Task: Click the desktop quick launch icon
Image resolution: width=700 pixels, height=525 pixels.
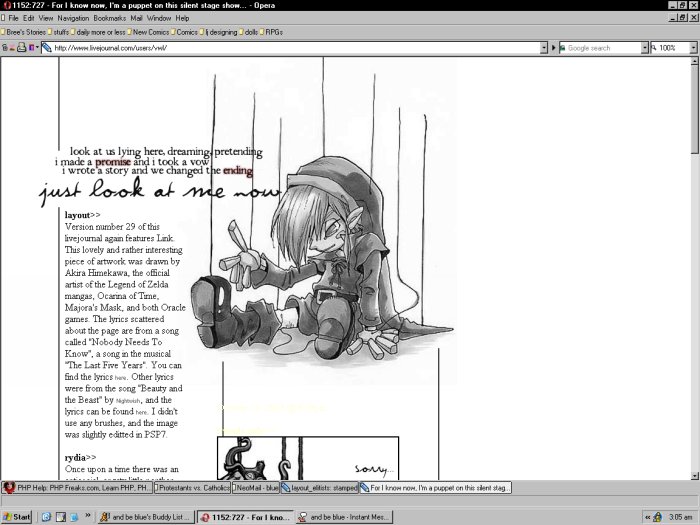Action: (x=74, y=517)
